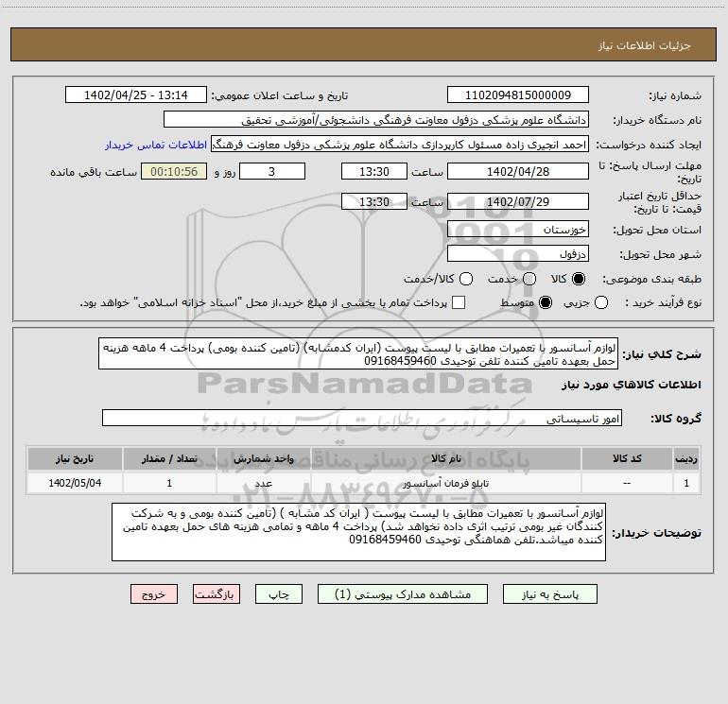
Task: Click the خروج exit button
Action: pyautogui.click(x=154, y=594)
